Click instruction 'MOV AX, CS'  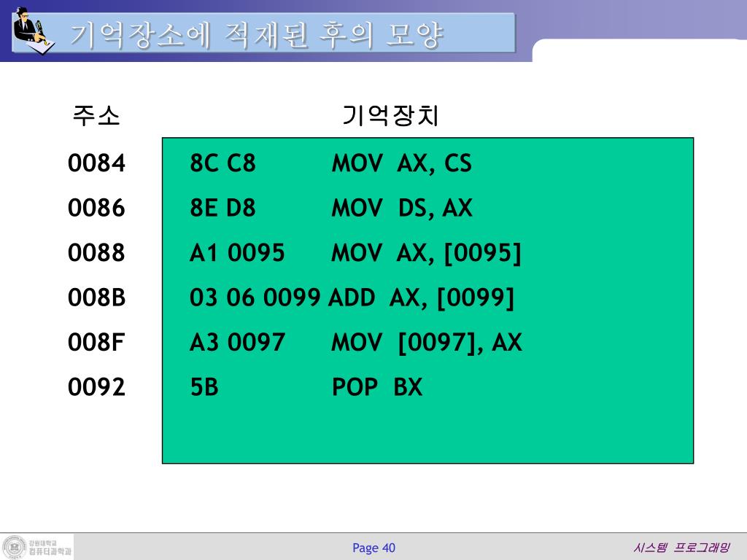[x=402, y=163]
